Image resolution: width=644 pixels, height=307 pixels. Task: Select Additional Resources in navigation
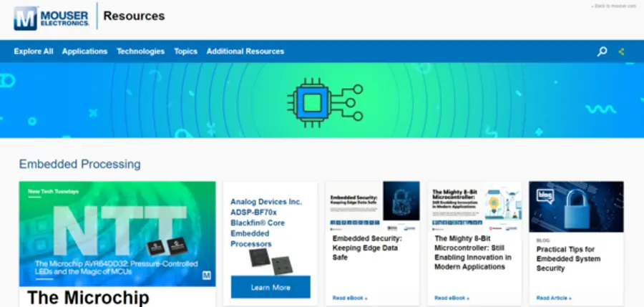point(245,52)
